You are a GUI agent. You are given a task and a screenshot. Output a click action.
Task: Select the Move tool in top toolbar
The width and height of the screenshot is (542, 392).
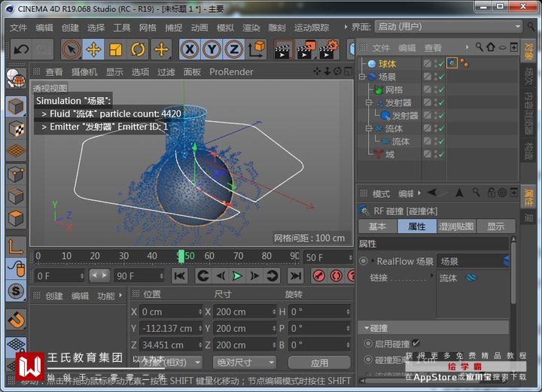(x=93, y=50)
